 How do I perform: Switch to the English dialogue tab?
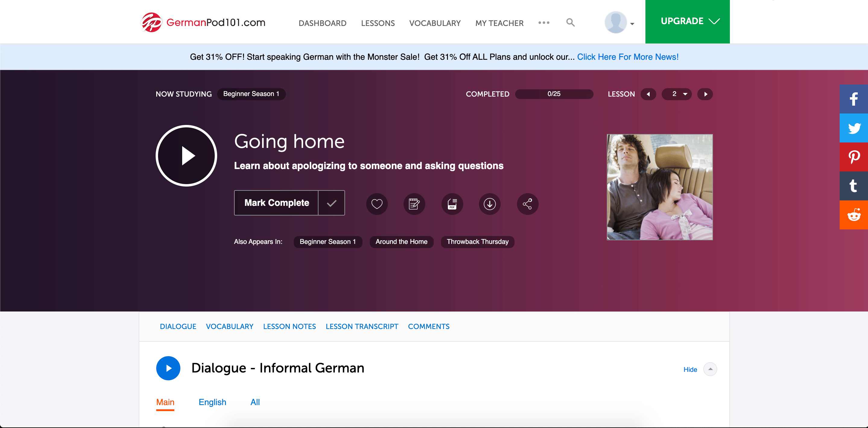(x=212, y=402)
